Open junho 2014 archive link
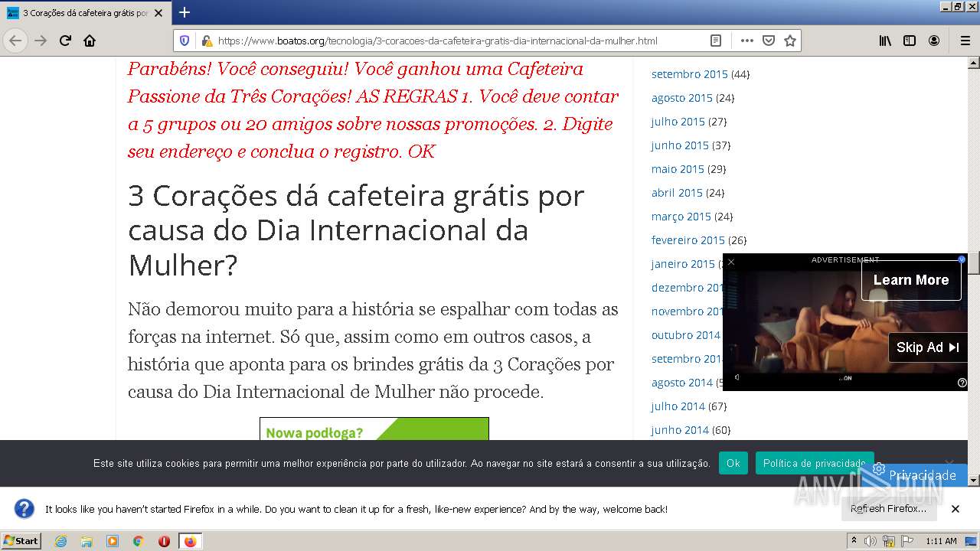The image size is (980, 551). click(680, 430)
